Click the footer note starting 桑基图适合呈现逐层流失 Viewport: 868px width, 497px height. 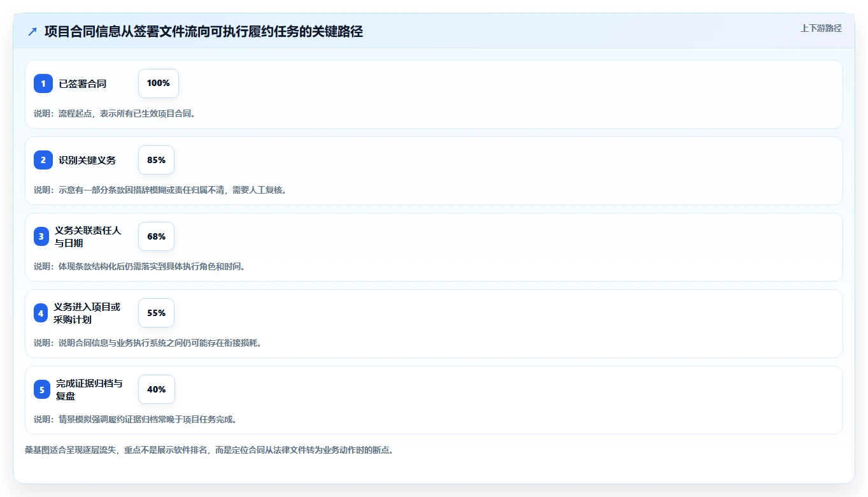(x=210, y=450)
